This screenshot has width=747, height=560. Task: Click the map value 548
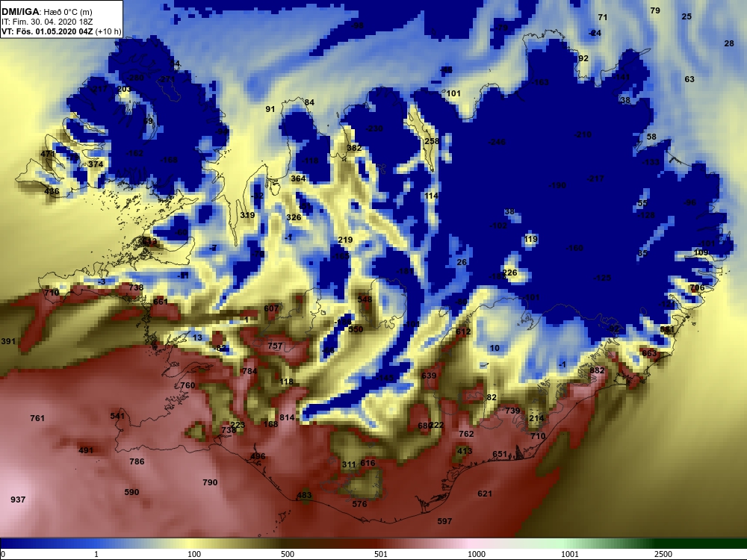click(x=365, y=299)
